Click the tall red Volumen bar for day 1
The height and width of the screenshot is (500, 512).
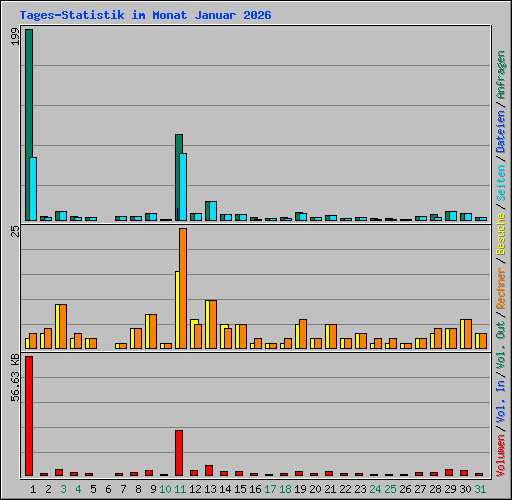(29, 416)
